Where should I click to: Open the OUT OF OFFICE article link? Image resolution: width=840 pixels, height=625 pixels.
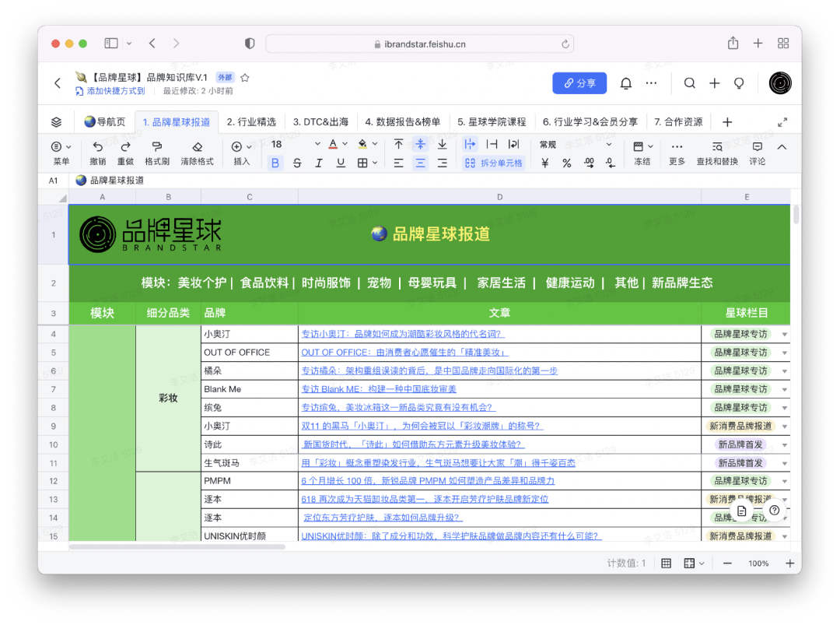(x=404, y=352)
